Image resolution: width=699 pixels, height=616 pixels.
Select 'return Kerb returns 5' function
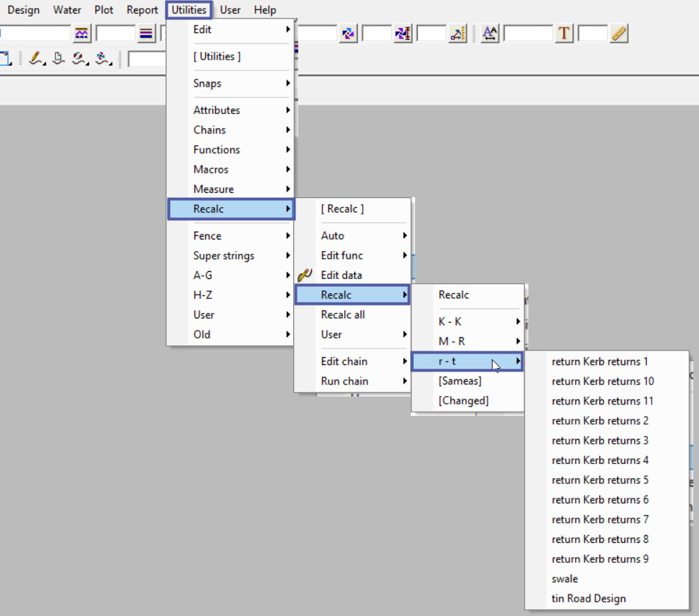coord(600,480)
